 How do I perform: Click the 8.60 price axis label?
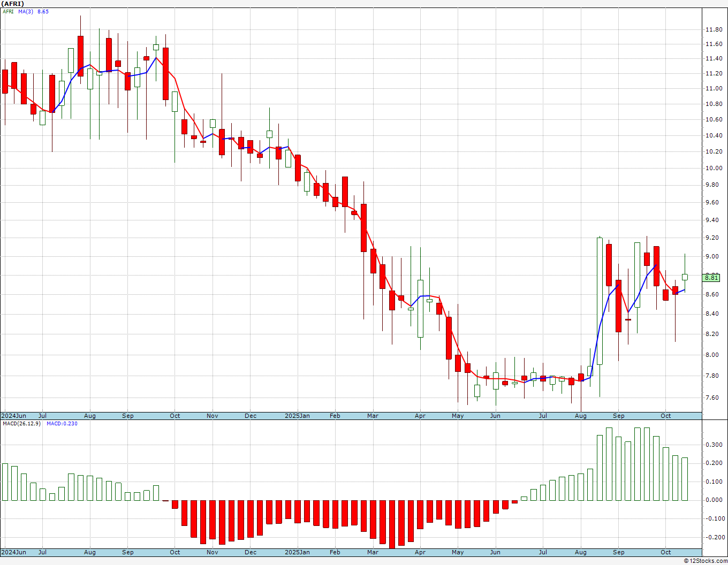point(714,294)
